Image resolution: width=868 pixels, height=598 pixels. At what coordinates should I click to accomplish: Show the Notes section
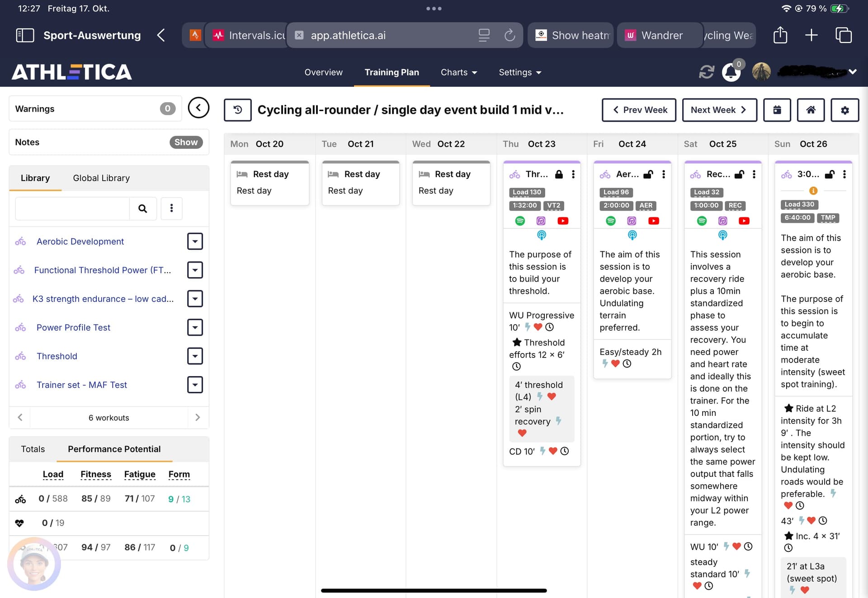[186, 142]
